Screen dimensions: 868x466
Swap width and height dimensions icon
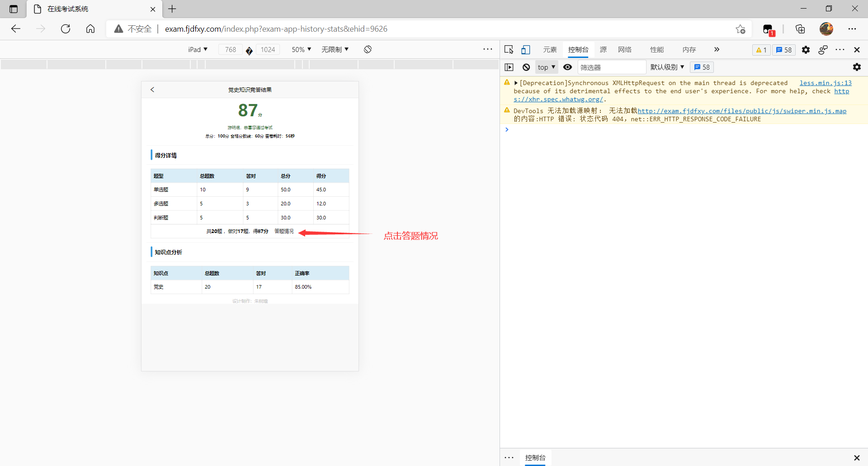(x=249, y=50)
